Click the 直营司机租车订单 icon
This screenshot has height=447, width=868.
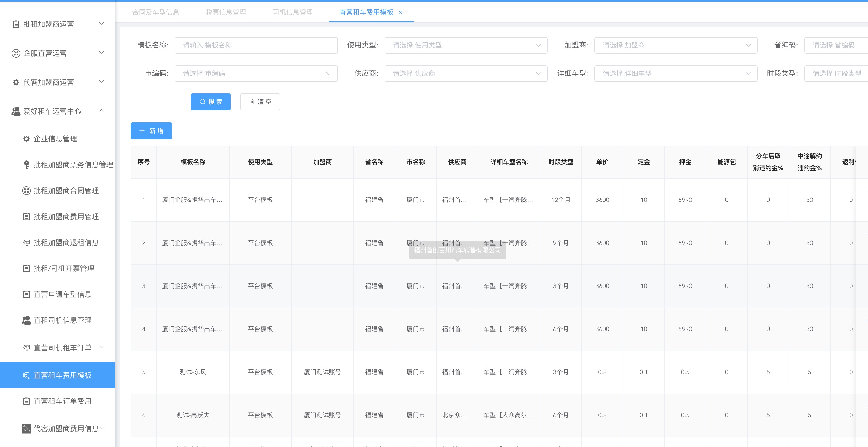[x=26, y=348]
